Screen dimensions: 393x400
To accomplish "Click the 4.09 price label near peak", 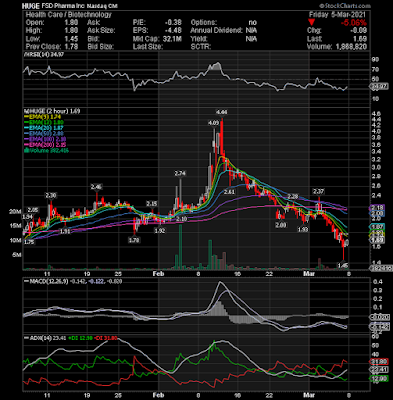I will coord(213,123).
